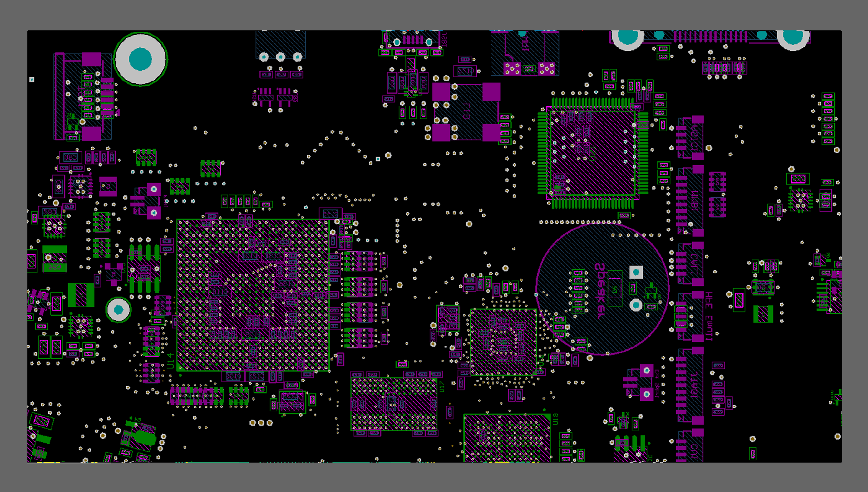Select the round pad inside speaker outline

pos(636,305)
